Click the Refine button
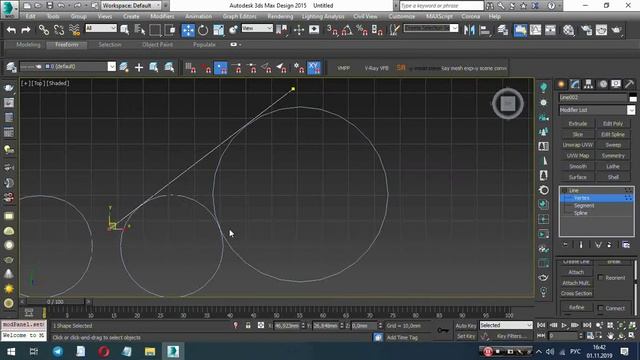This screenshot has width=640, height=360. 576,307
